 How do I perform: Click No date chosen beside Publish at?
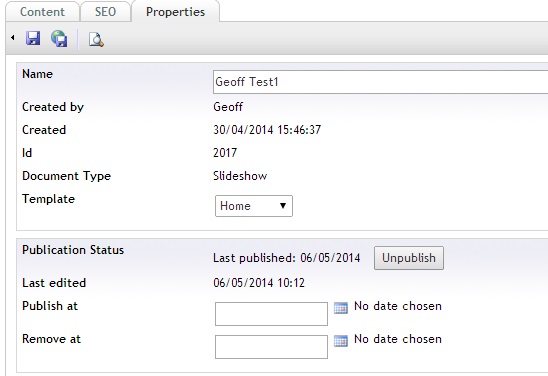pos(398,306)
